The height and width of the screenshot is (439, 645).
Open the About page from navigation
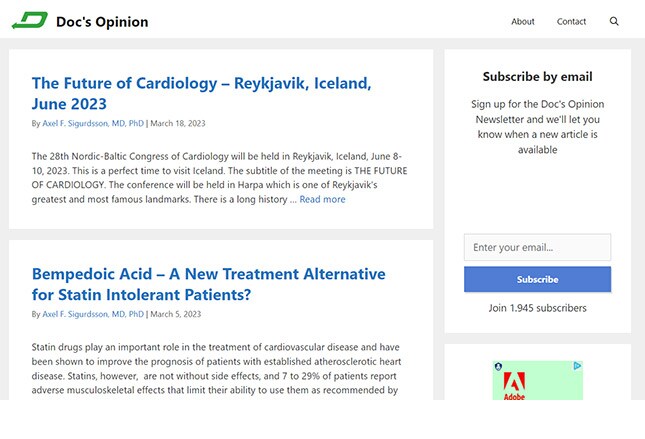(x=523, y=21)
